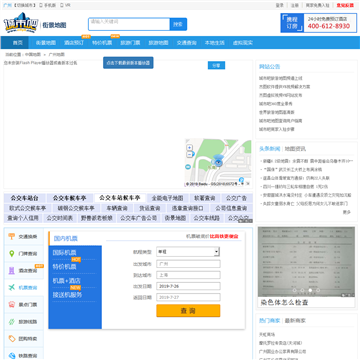
Task: Click the airplane icon for 机票查询
Action: click(12, 287)
